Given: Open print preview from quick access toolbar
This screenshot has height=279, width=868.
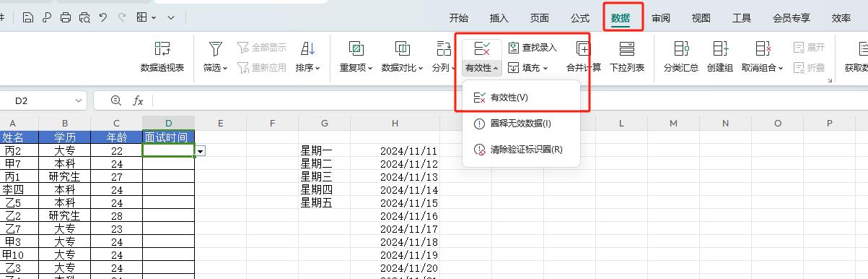Looking at the screenshot, I should [x=84, y=17].
